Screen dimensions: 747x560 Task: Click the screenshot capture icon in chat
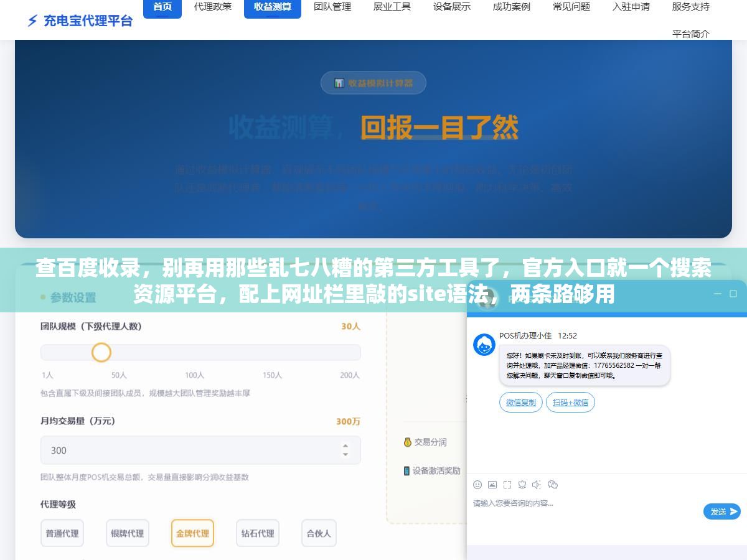(507, 484)
